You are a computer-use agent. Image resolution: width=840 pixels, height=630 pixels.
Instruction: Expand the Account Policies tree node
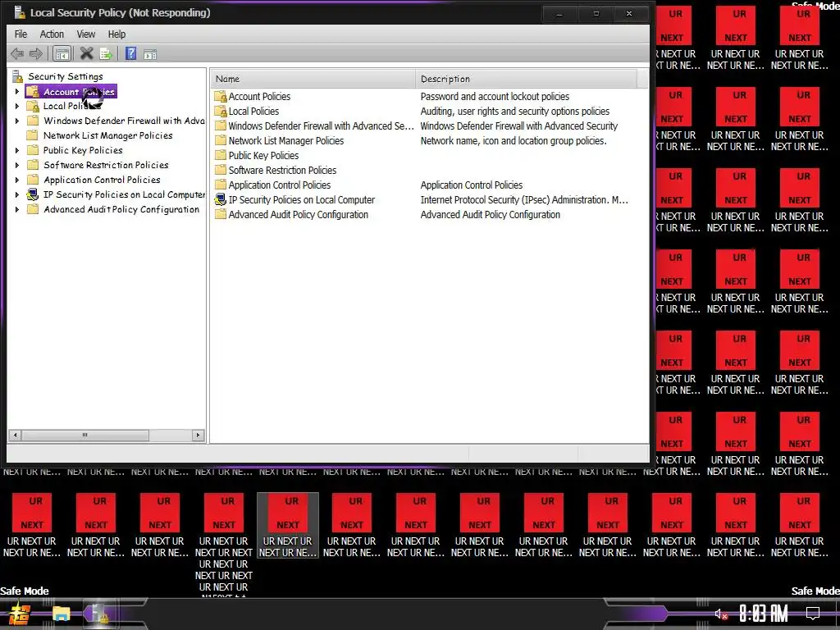coord(17,92)
